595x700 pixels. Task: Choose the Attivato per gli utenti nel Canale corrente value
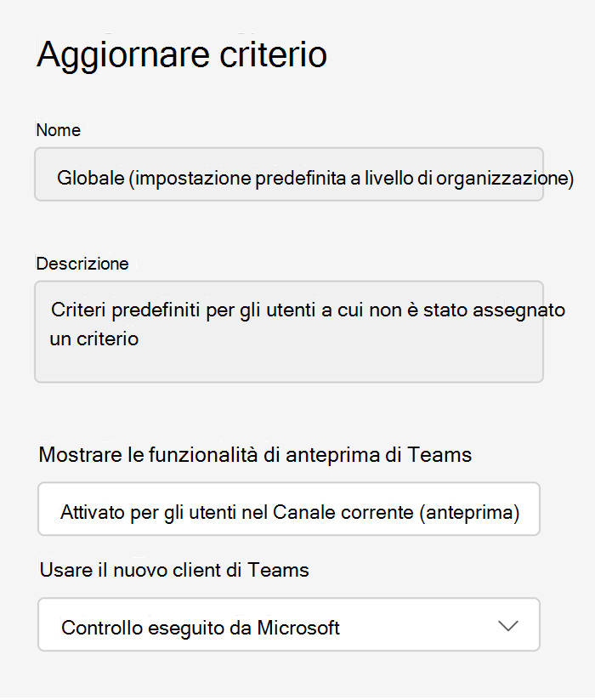point(290,512)
